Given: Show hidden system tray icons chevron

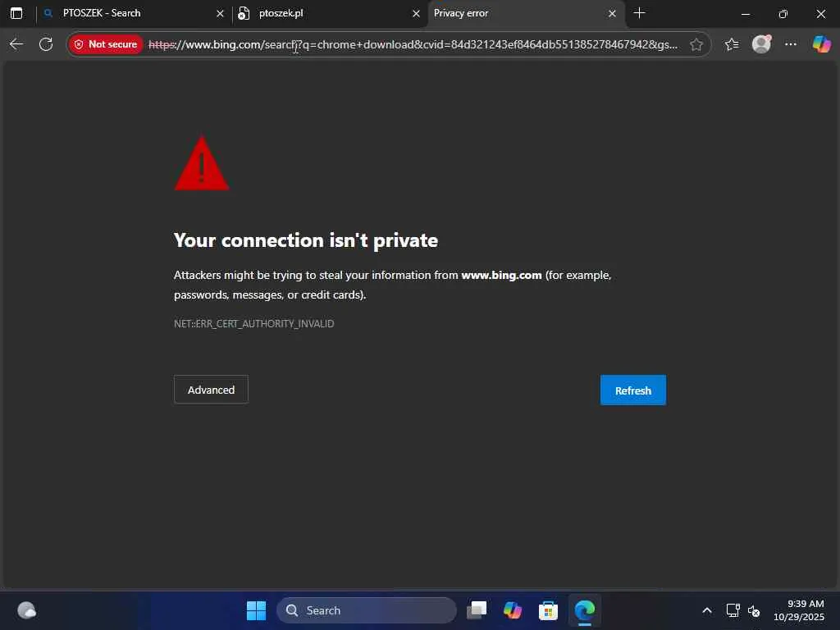Looking at the screenshot, I should tap(707, 610).
